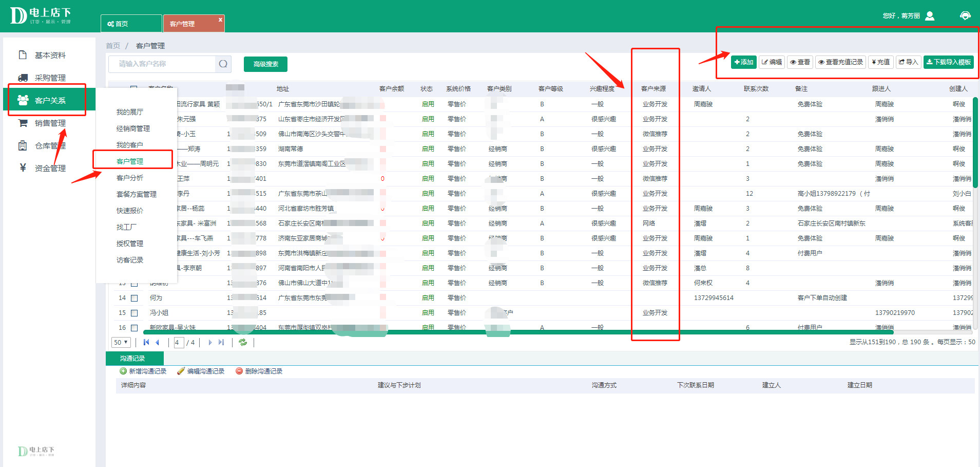The height and width of the screenshot is (467, 980).
Task: Expand the 仓库管理 sidebar section
Action: (50, 146)
